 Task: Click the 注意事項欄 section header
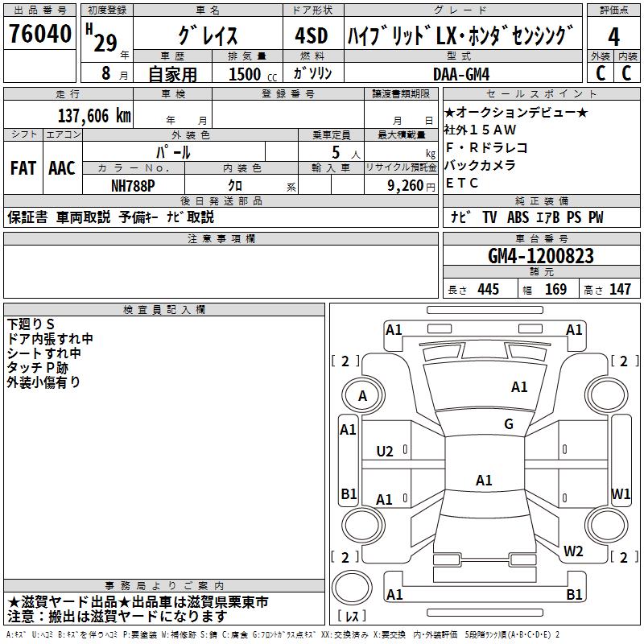[221, 238]
